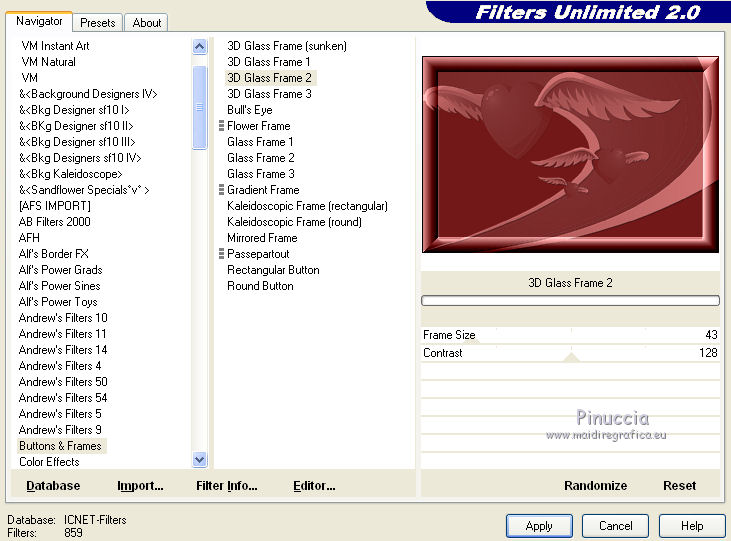731x541 pixels.
Task: Select Kaleidoscopic Frame (rectangular)
Action: pyautogui.click(x=307, y=206)
